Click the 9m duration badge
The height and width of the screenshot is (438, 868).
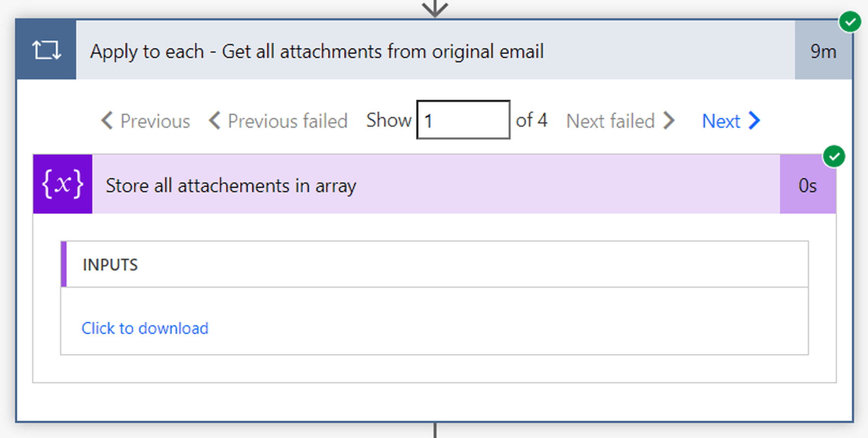pyautogui.click(x=823, y=51)
